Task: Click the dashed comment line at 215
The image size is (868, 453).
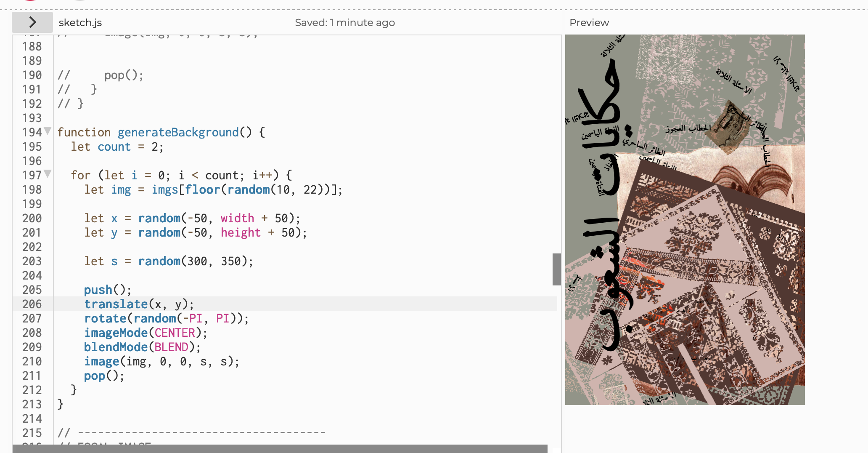Action: coord(191,433)
